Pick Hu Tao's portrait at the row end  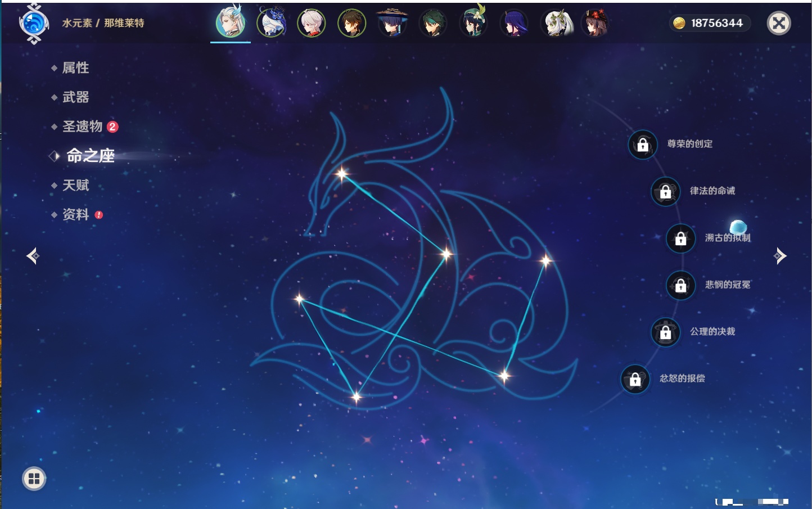coord(595,23)
